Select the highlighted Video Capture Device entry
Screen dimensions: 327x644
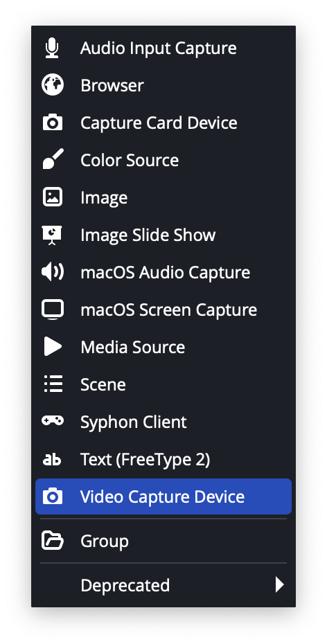click(163, 496)
